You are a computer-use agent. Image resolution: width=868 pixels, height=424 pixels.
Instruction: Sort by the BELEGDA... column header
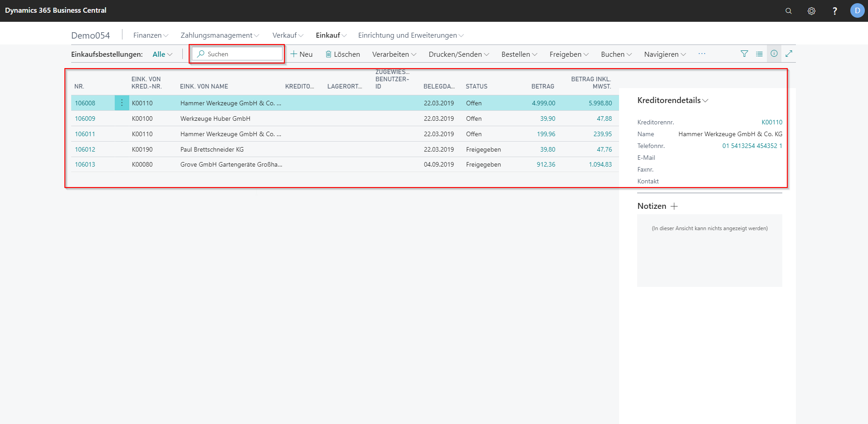coord(439,86)
